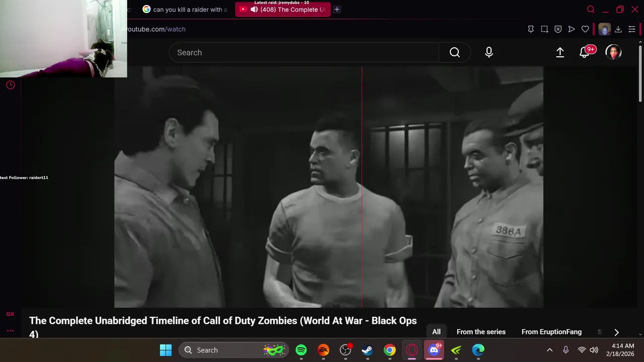Screen dimensions: 644x362
Task: Open sidebar three-dots menu at bottom
Action: click(10, 330)
